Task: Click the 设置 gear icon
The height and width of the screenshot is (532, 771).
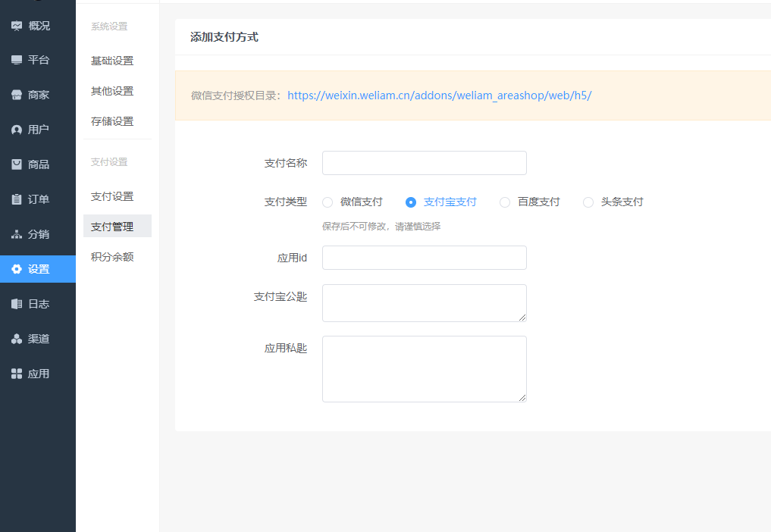Action: (x=17, y=269)
